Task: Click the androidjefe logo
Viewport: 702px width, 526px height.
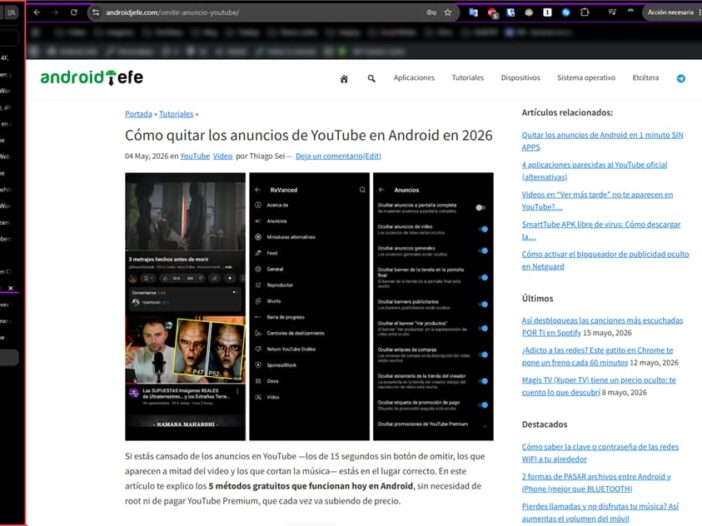Action: click(92, 77)
